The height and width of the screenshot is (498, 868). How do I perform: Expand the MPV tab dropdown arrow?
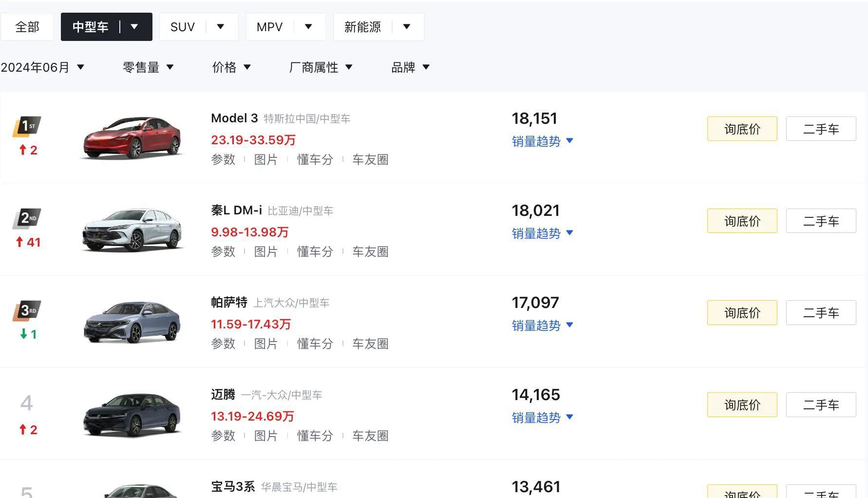pos(308,27)
